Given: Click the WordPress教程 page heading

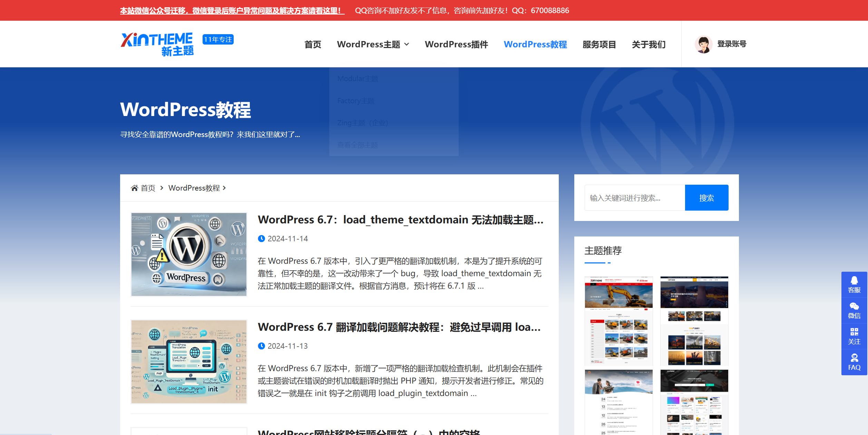Looking at the screenshot, I should click(x=185, y=109).
